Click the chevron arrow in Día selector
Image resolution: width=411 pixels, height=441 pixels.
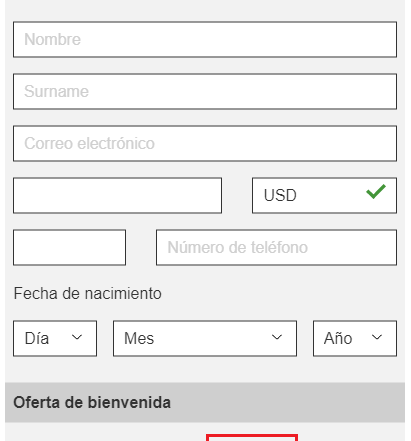click(77, 337)
